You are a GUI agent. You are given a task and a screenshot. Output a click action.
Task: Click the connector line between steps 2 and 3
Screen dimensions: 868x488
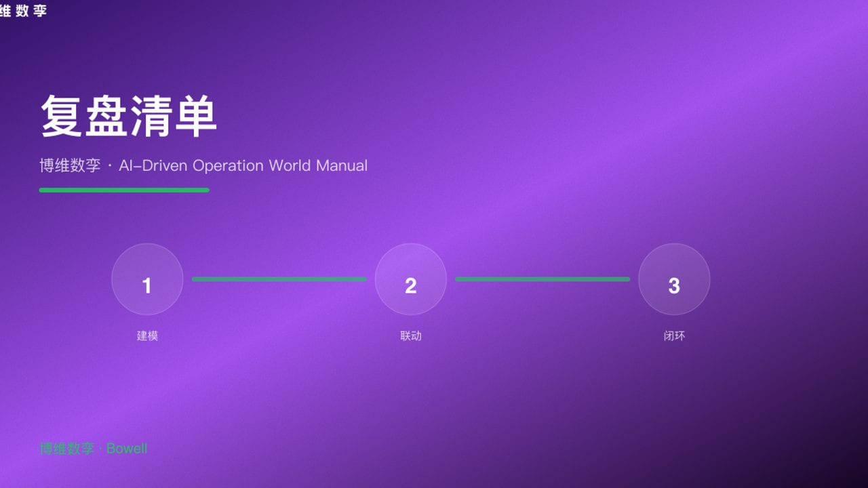click(x=542, y=279)
